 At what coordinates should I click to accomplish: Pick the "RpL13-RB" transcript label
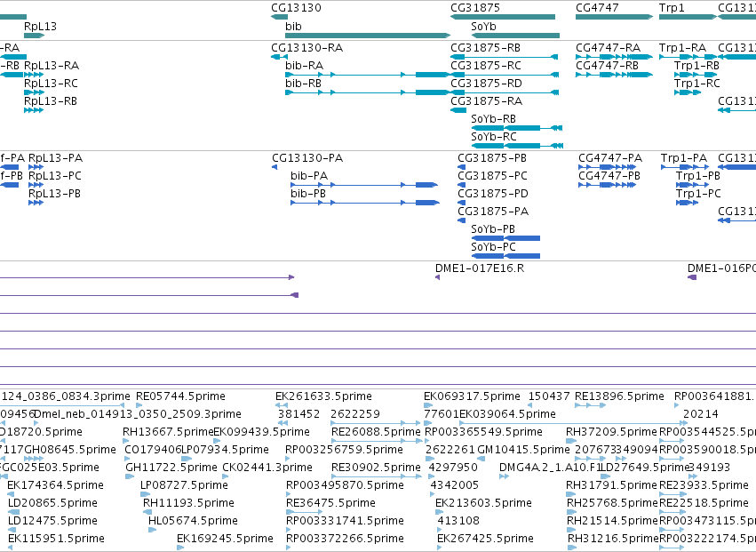pyautogui.click(x=51, y=101)
